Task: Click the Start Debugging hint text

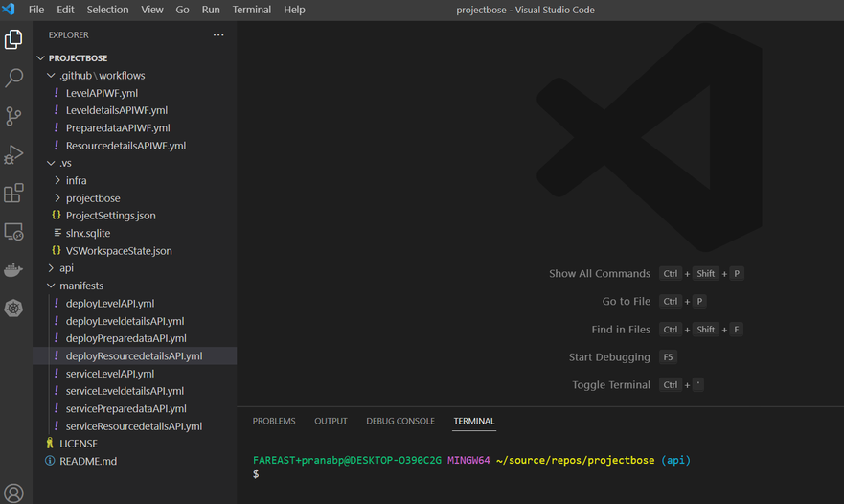Action: coord(609,357)
